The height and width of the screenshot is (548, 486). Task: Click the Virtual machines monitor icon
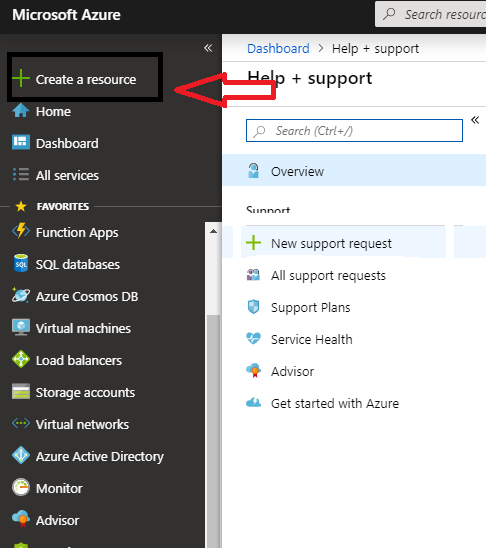[x=21, y=327]
